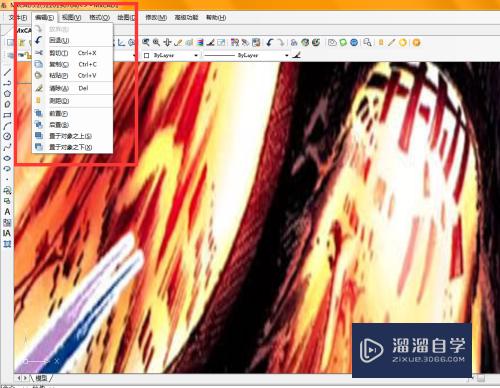500x388 pixels.
Task: Choose Copy (Ctrl+C) from the Edit menu
Action: pyautogui.click(x=72, y=64)
